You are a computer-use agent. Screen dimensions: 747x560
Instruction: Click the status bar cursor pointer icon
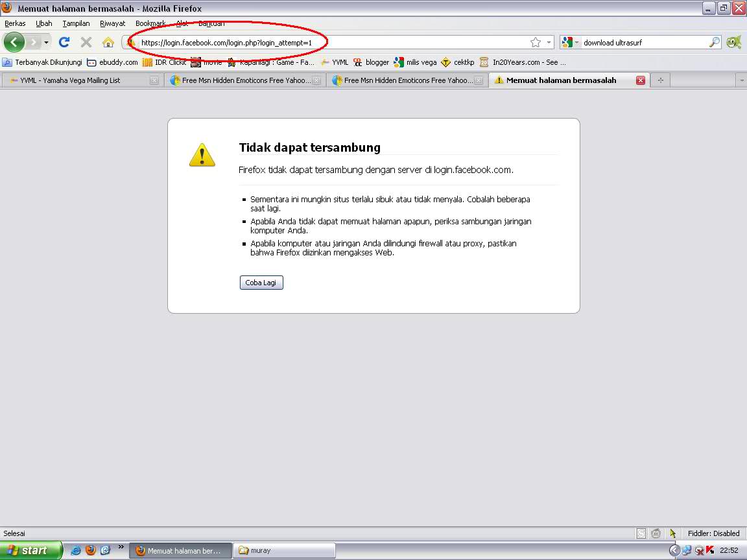point(672,533)
